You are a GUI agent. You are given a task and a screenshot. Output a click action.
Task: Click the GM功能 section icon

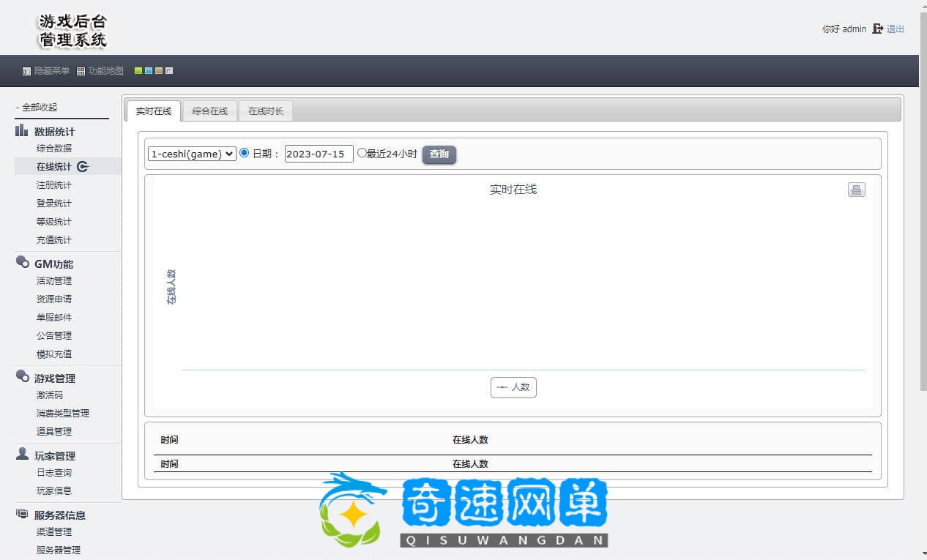22,263
